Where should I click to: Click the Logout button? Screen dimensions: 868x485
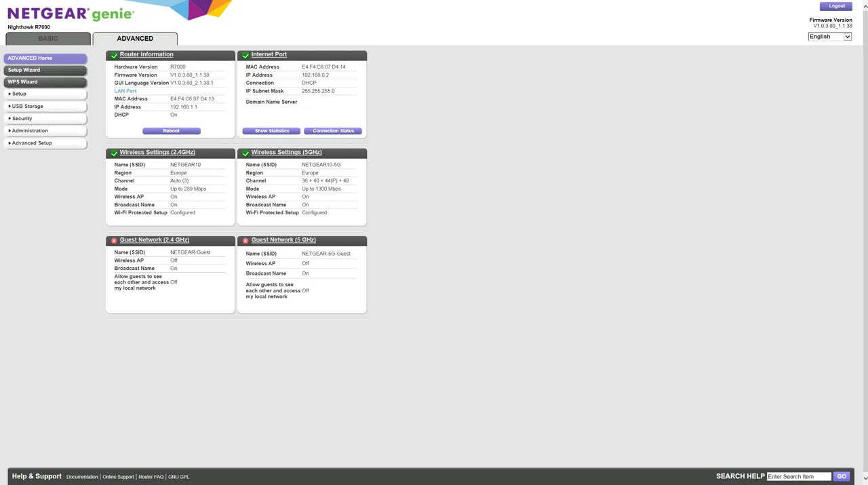coord(836,6)
